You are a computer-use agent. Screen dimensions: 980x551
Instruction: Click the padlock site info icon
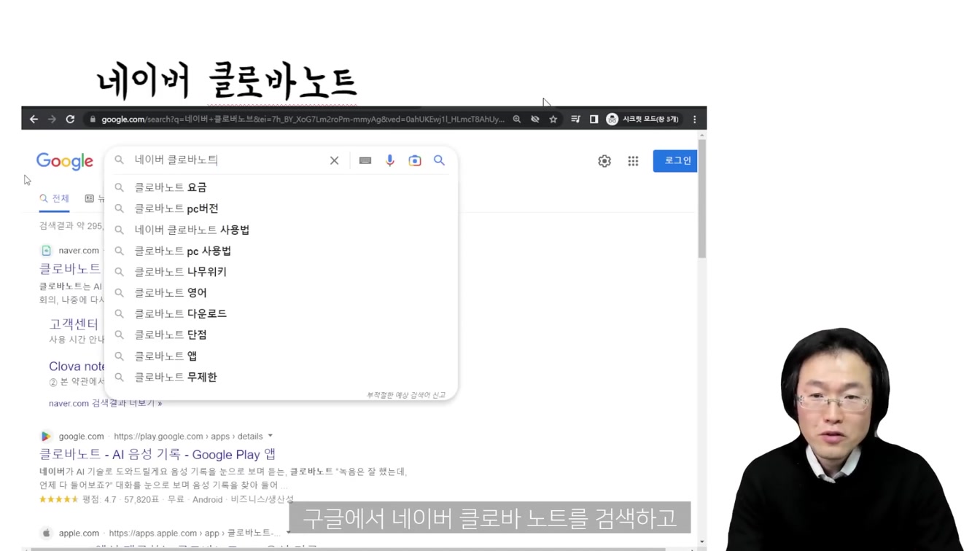pos(93,119)
